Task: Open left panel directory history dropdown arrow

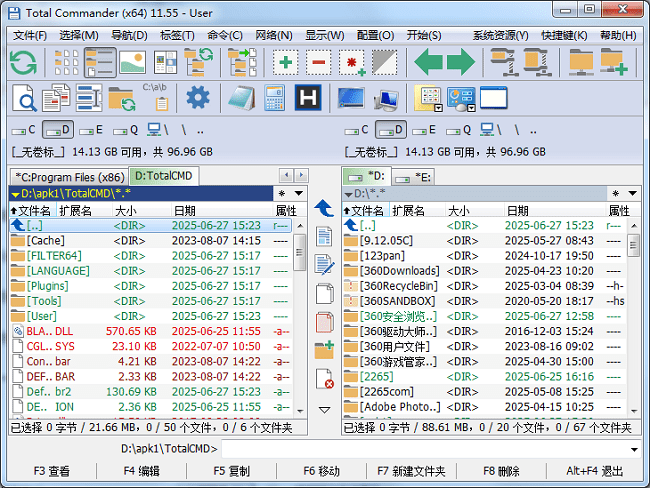Action: (x=298, y=193)
